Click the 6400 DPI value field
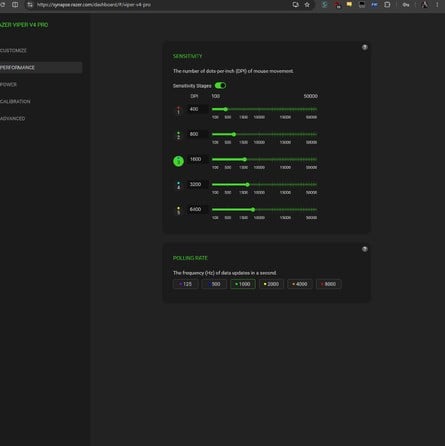This screenshot has height=446, width=445. 197,209
